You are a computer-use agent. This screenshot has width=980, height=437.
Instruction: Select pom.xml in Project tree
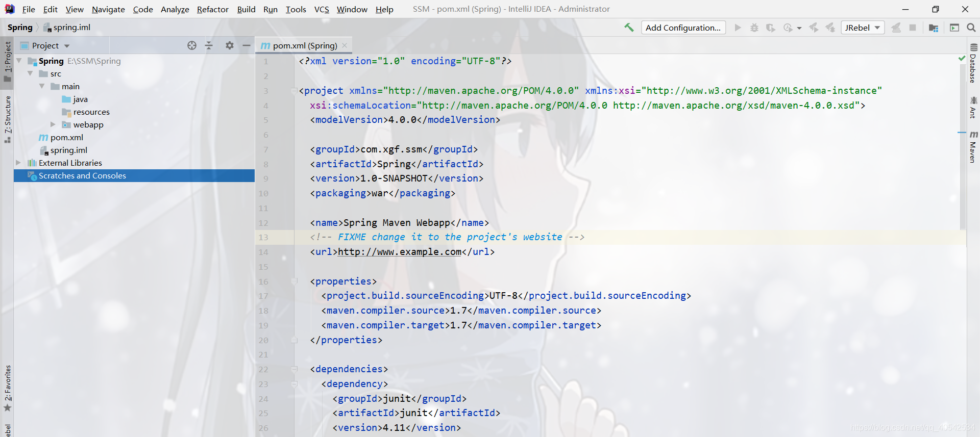coord(61,137)
